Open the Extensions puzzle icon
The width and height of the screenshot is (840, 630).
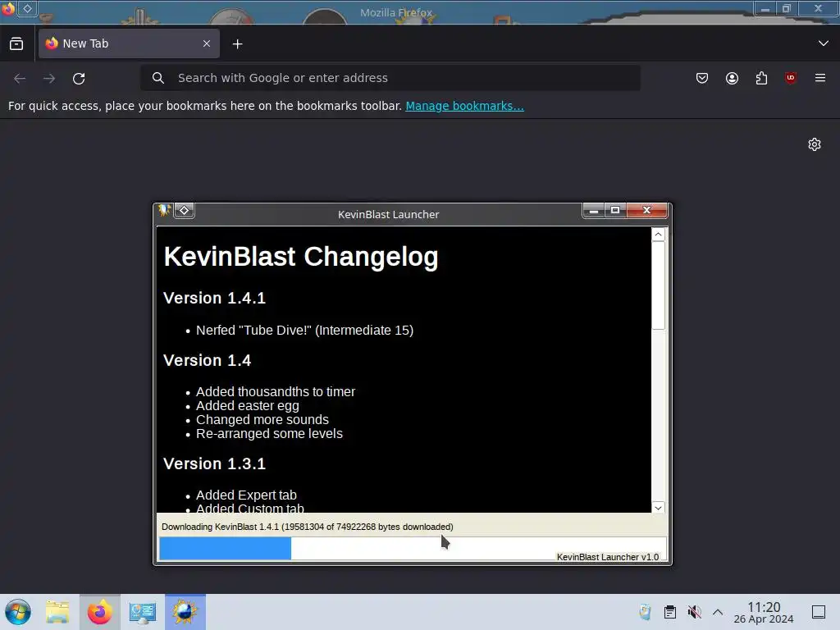(761, 78)
